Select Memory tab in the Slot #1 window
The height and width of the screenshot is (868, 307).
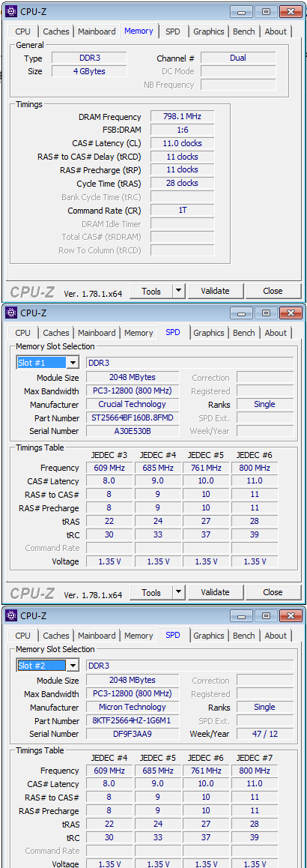(x=139, y=333)
